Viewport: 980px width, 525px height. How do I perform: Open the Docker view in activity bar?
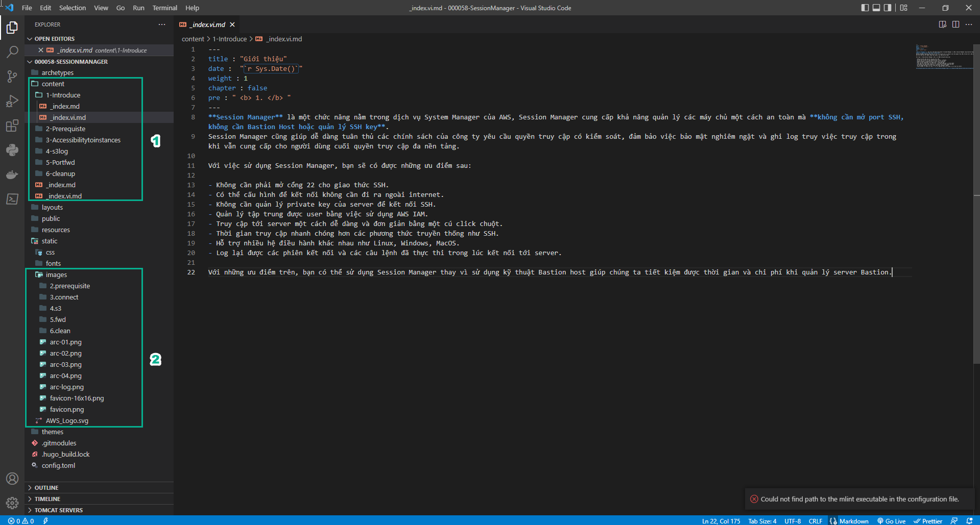coord(12,174)
